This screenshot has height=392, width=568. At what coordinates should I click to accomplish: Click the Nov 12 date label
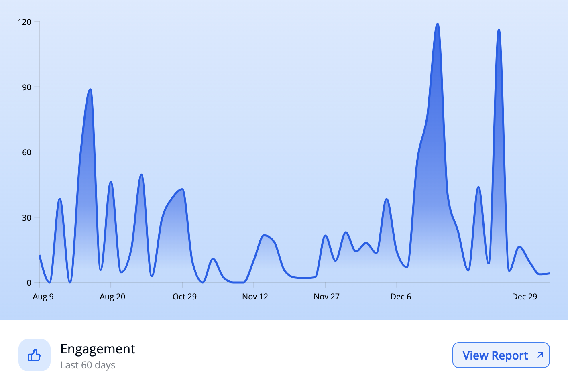255,297
